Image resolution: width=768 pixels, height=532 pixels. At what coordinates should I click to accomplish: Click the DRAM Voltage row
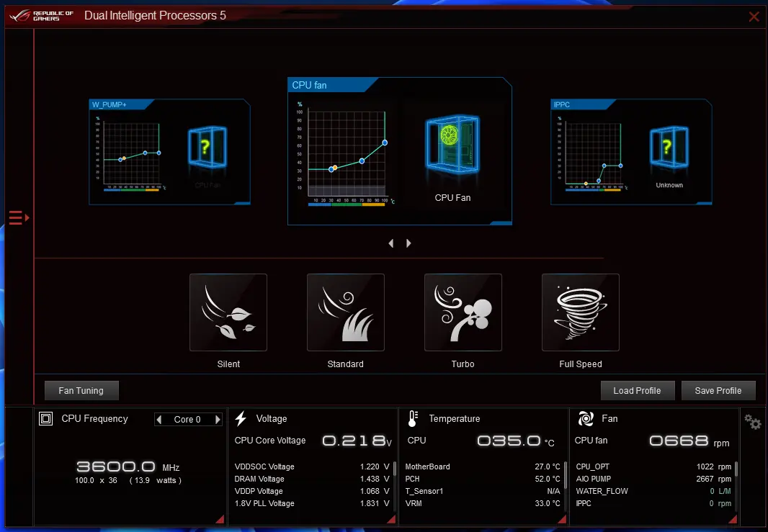(x=312, y=479)
